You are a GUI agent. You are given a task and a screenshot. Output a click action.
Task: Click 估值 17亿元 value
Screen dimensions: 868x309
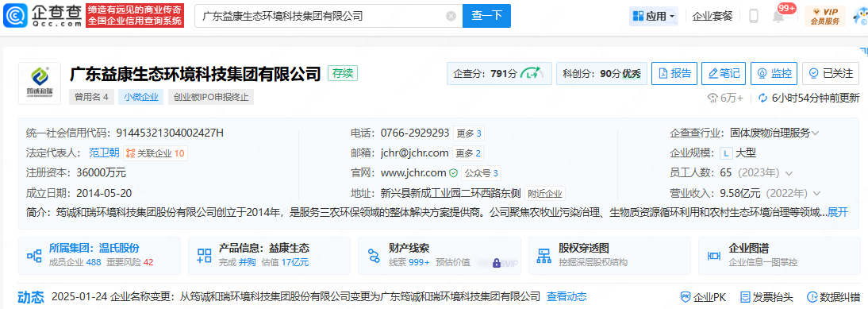point(285,262)
